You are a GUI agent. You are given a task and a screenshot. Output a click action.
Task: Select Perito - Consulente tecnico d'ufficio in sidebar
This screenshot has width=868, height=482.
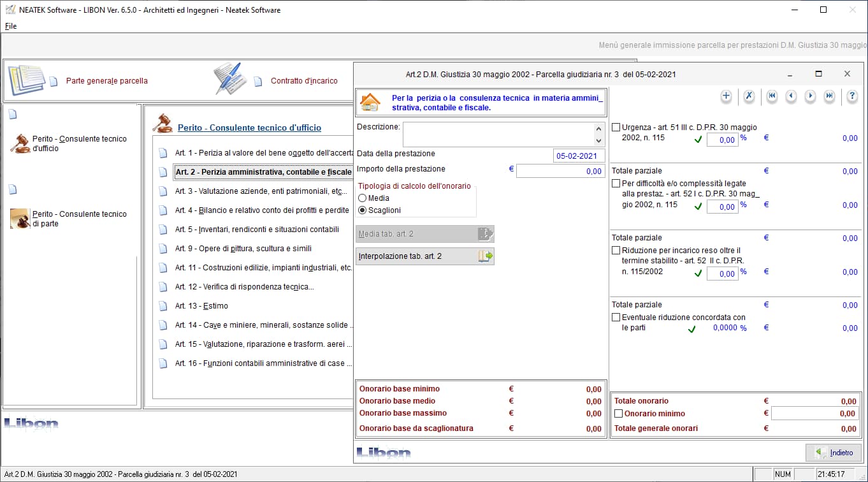pyautogui.click(x=80, y=143)
